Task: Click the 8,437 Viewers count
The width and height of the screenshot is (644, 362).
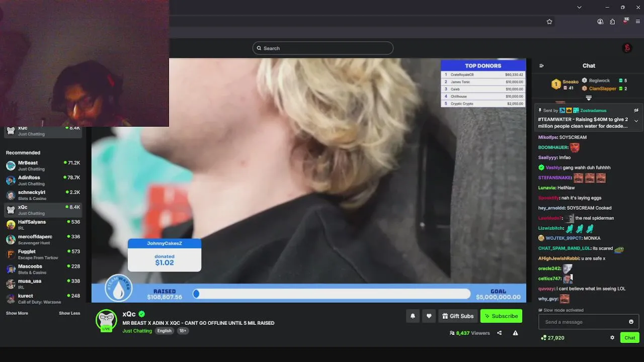Action: click(469, 333)
